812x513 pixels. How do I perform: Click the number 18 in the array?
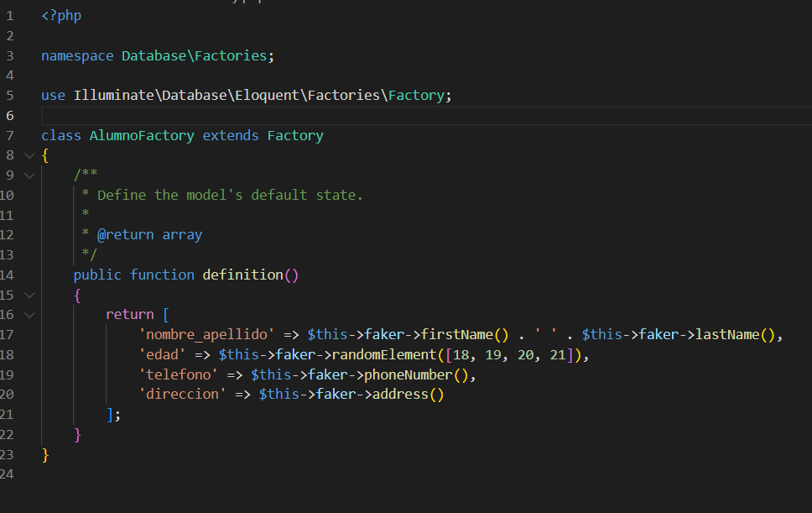click(x=461, y=355)
